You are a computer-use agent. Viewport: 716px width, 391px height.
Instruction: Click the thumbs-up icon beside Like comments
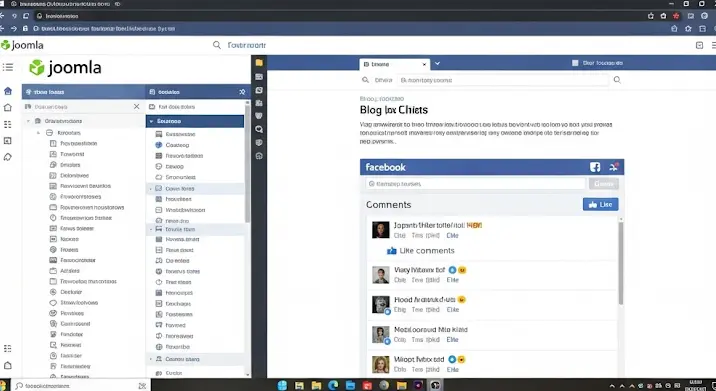(x=391, y=251)
